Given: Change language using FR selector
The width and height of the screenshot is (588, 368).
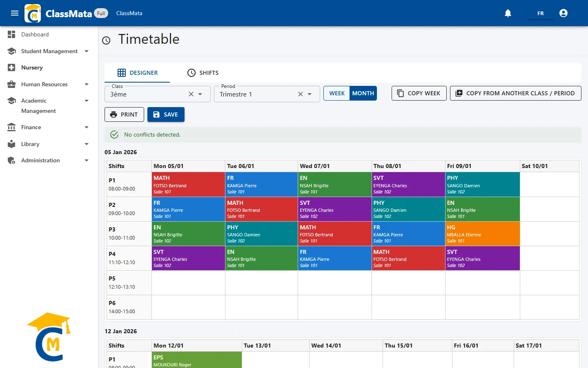Looking at the screenshot, I should point(541,13).
